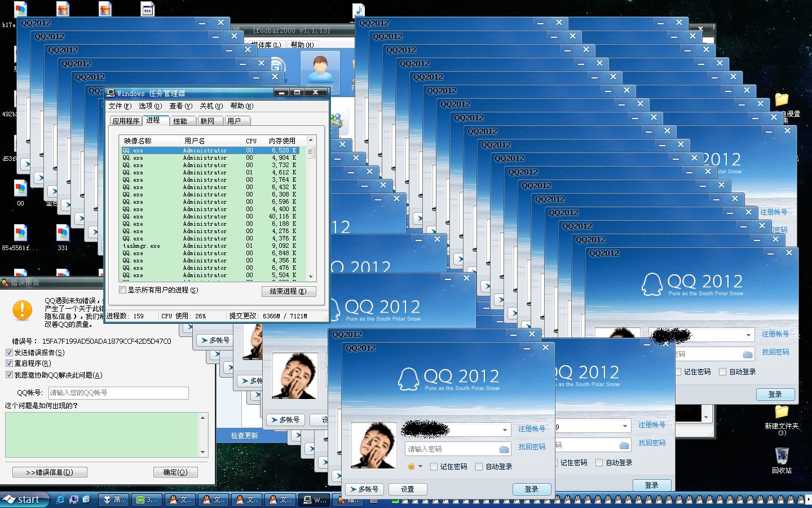812x508 pixels.
Task: Click dropdown arrow above 新建文件夹 label
Action: coord(706,417)
